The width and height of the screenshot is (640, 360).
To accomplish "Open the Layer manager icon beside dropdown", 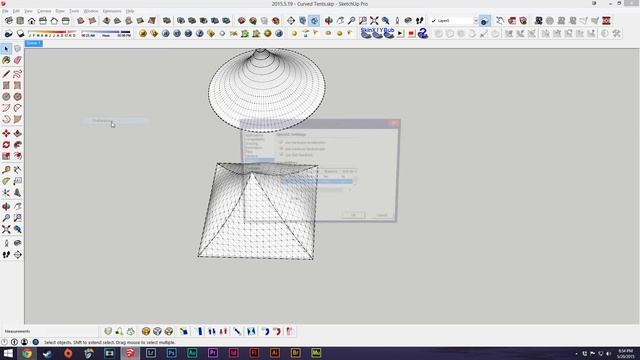I will click(484, 21).
